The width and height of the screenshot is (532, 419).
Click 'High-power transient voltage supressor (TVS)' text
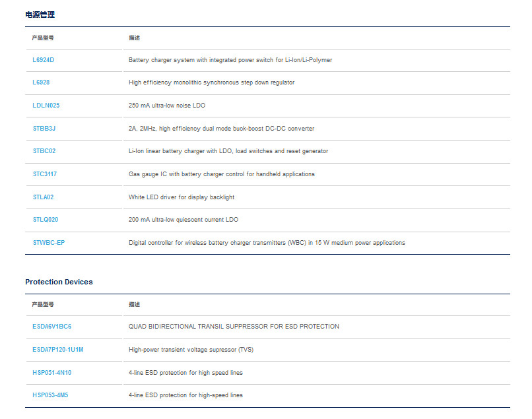(x=191, y=350)
